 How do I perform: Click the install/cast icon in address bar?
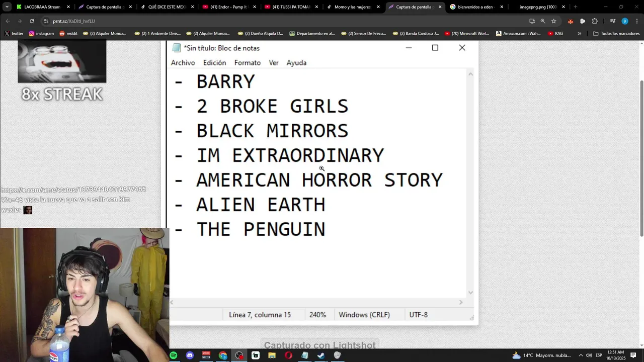532,21
